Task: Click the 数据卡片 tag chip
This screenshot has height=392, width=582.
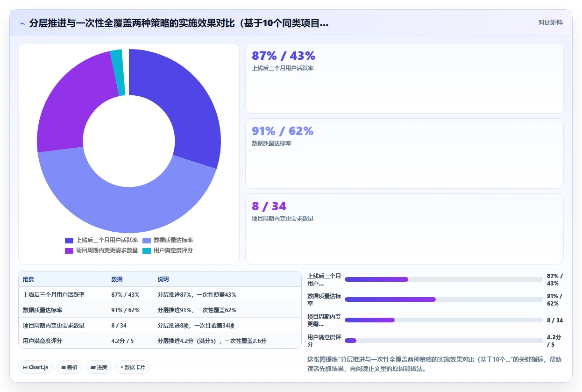Action: pyautogui.click(x=133, y=367)
